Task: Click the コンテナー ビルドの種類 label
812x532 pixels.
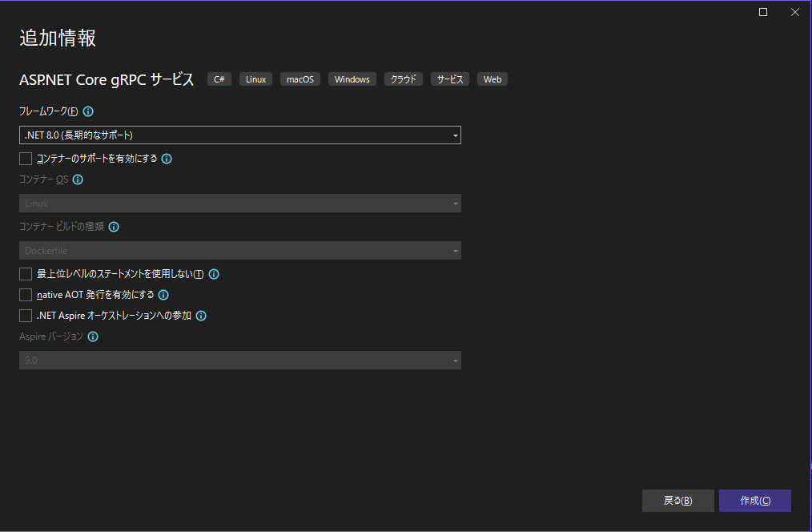Action: coord(62,227)
